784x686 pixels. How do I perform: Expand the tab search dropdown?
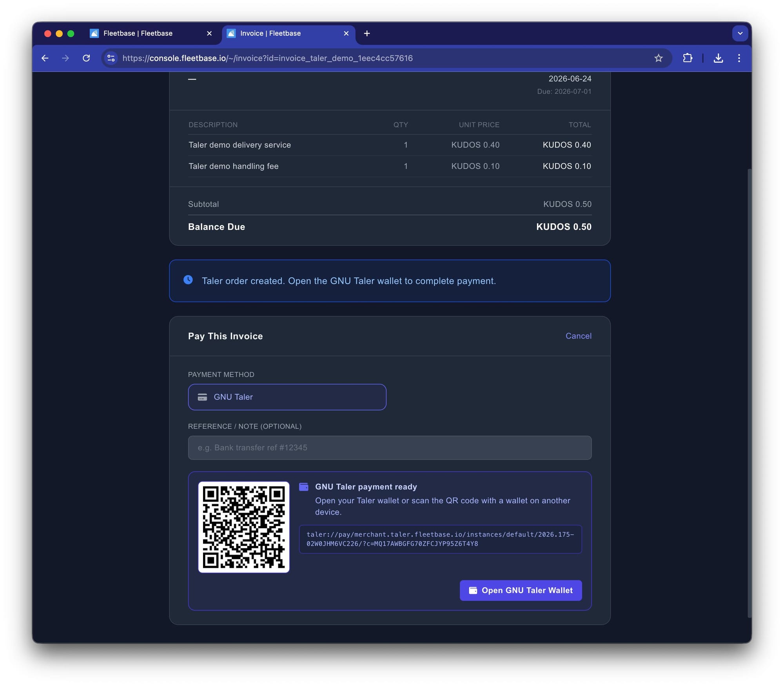pos(740,33)
